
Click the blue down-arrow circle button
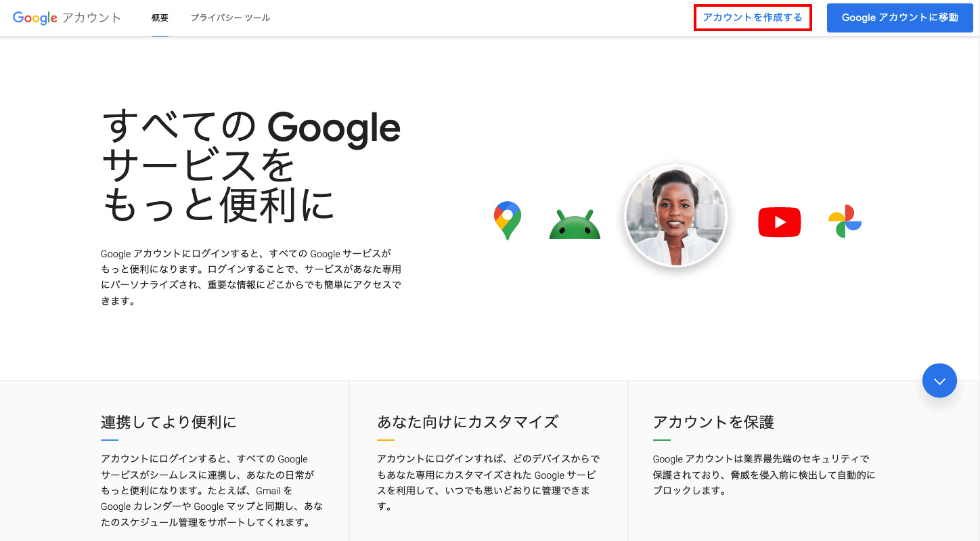point(939,381)
